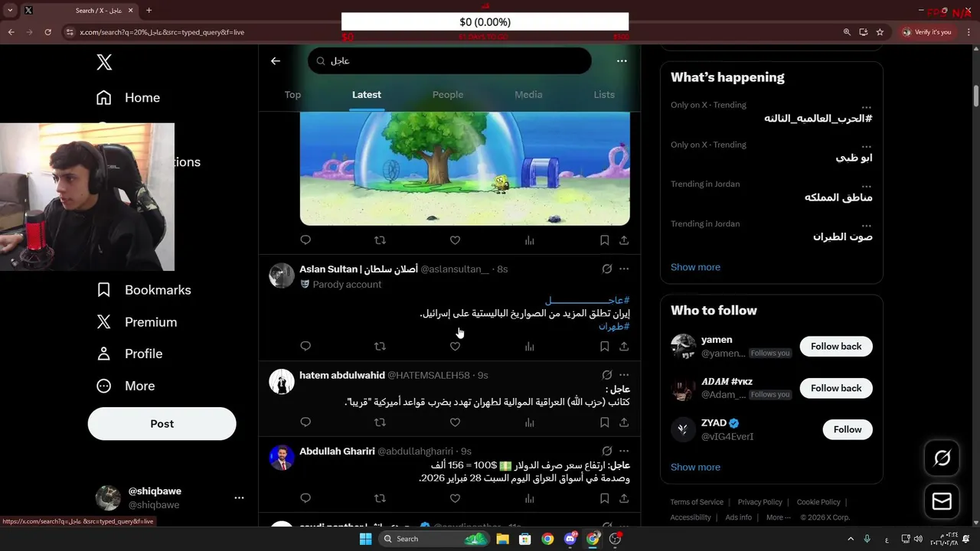Switch to the Media tab
Screen dimensions: 980x551
point(528,95)
